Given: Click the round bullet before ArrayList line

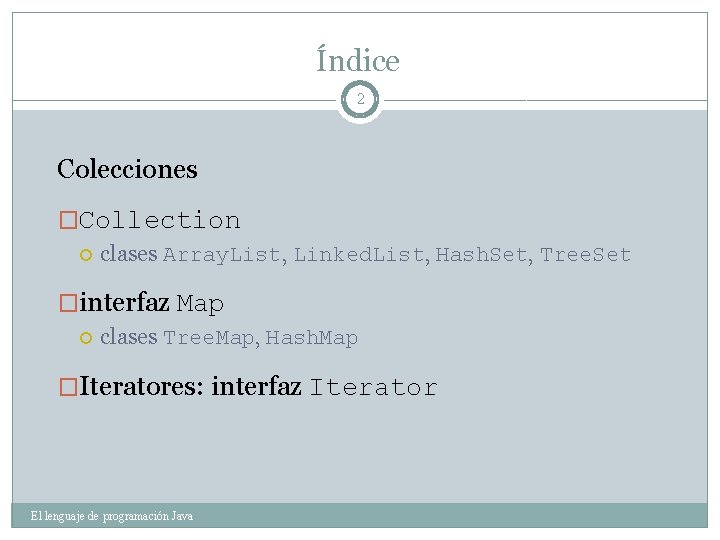Looking at the screenshot, I should pos(85,255).
